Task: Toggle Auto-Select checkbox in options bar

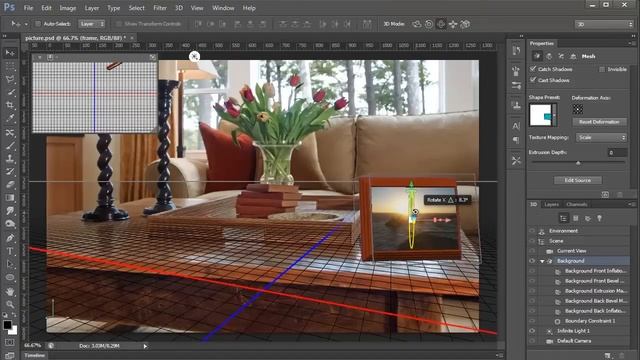Action: click(38, 24)
